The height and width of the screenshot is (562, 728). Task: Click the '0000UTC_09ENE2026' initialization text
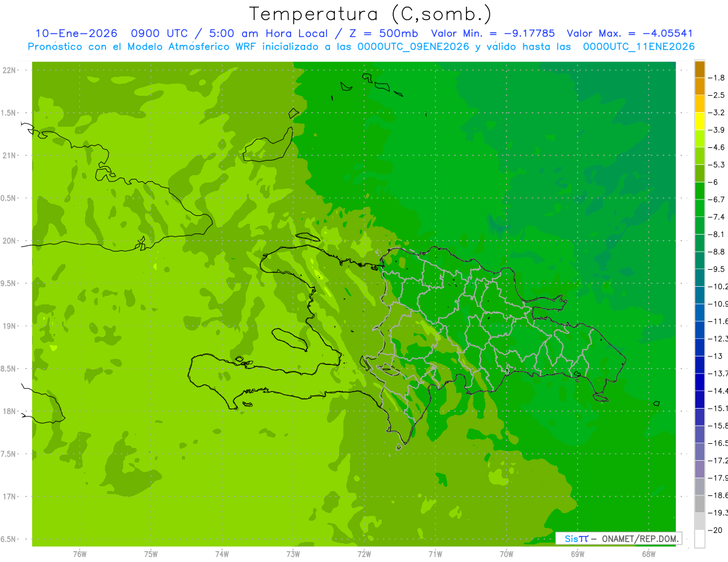[x=413, y=47]
